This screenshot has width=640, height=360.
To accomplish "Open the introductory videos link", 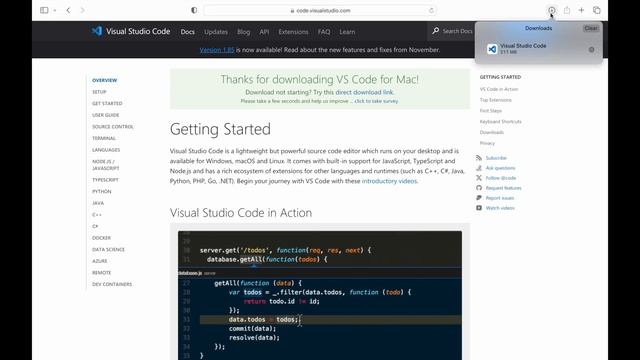I will point(389,181).
